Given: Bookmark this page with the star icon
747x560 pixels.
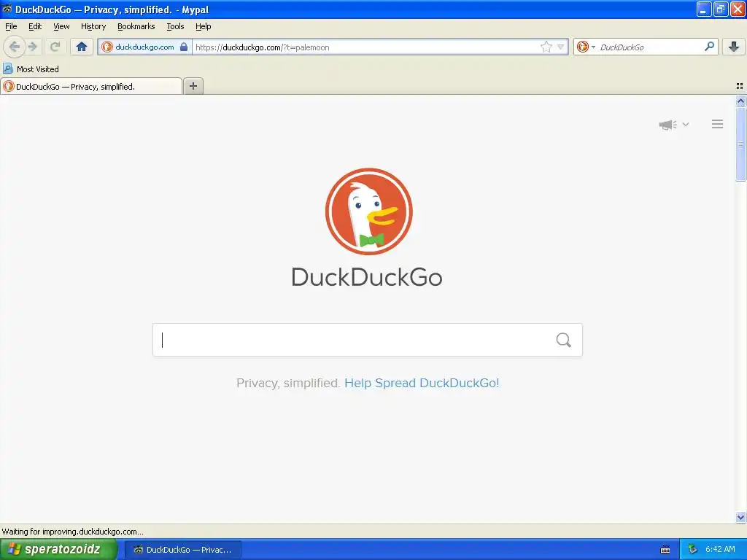Looking at the screenshot, I should pos(546,47).
